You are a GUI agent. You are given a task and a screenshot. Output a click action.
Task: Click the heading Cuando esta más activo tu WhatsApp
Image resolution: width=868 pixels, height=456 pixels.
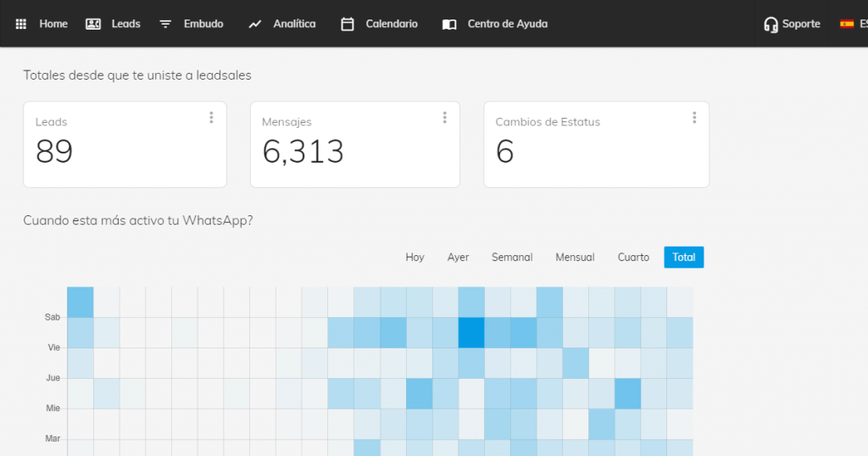tap(138, 220)
